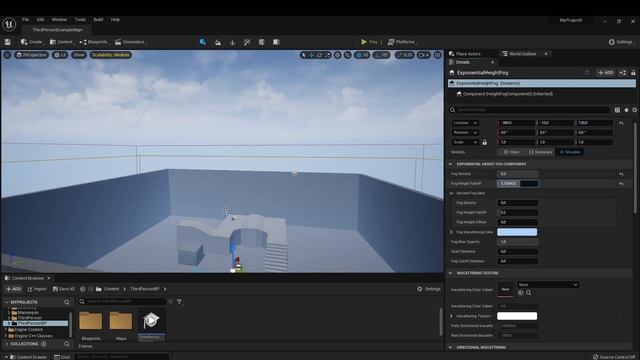Open the Edit menu
The image size is (640, 360).
[40, 20]
